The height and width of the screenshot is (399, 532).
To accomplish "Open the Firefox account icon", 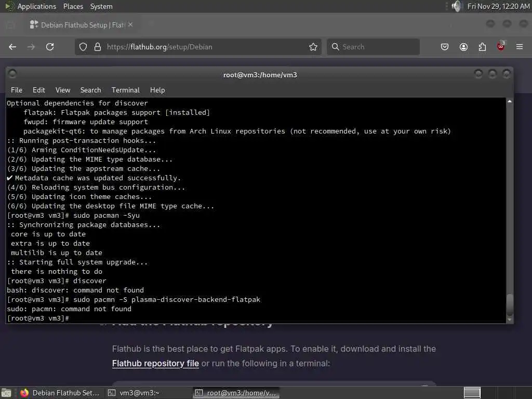I will click(x=463, y=47).
